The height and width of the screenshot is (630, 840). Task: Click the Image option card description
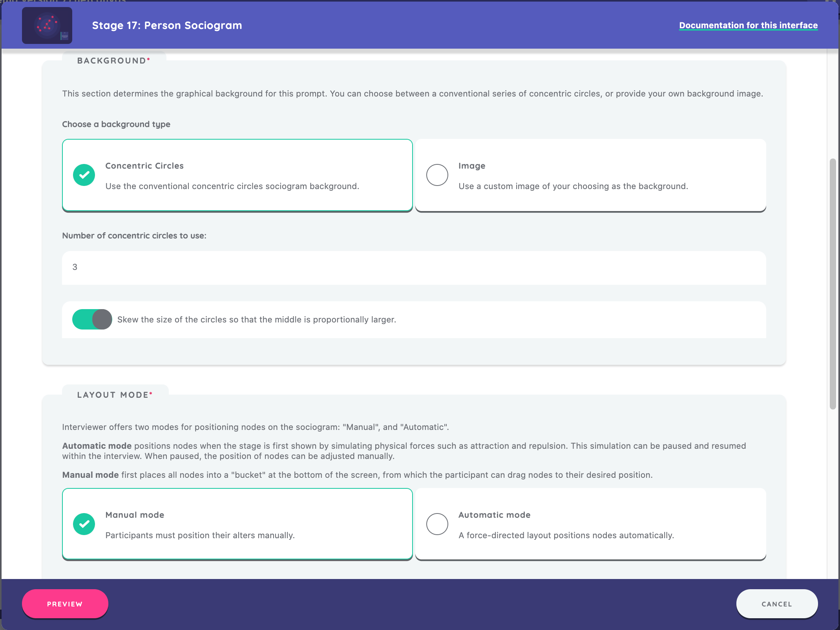coord(573,186)
